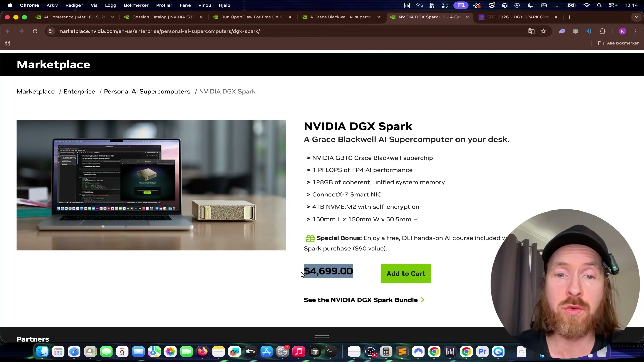
Task: Close the Session Catalog tab
Action: tap(201, 17)
